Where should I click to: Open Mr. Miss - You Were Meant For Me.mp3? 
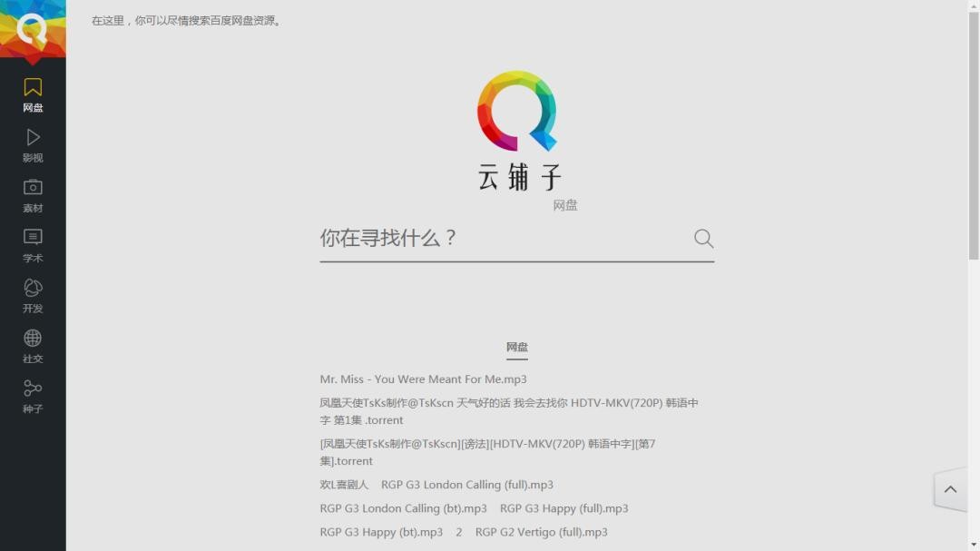pyautogui.click(x=423, y=379)
